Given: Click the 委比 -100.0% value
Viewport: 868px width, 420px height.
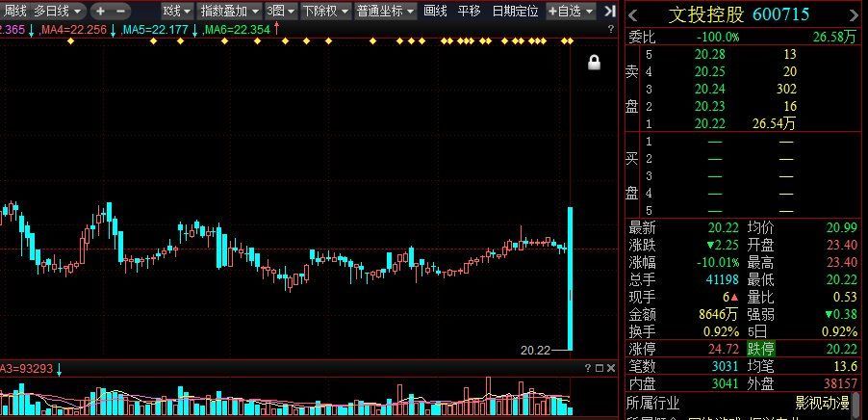Looking at the screenshot, I should [x=719, y=38].
